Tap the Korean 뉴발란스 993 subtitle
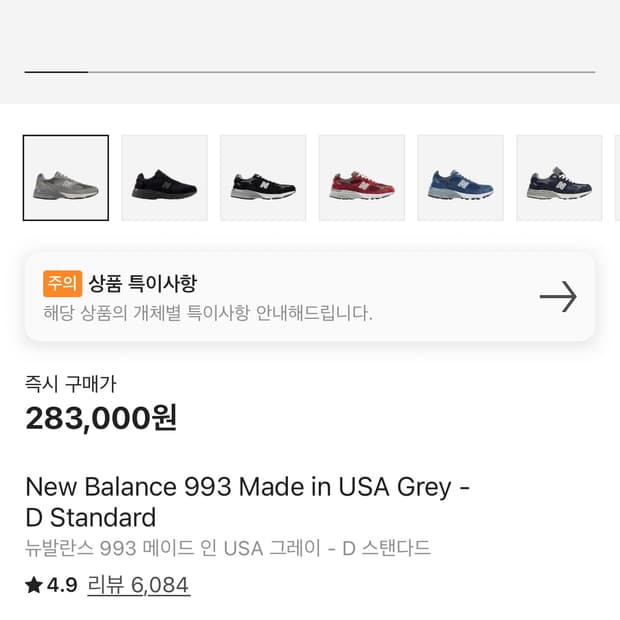The image size is (620, 620). [x=227, y=549]
